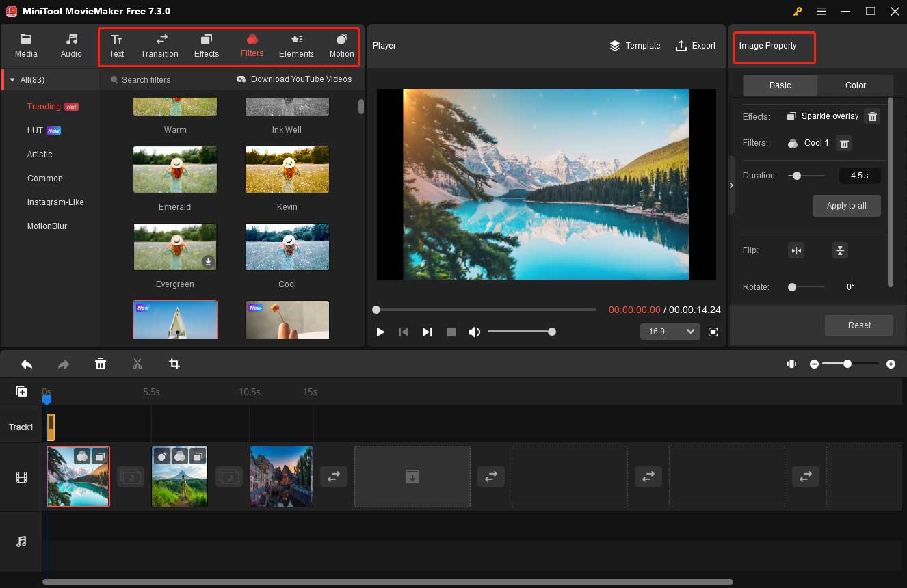907x588 pixels.
Task: Crop the selected clip
Action: 174,364
